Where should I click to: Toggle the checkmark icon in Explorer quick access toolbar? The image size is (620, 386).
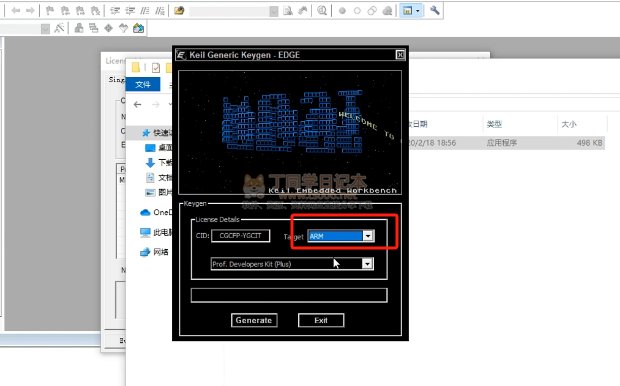click(x=156, y=68)
